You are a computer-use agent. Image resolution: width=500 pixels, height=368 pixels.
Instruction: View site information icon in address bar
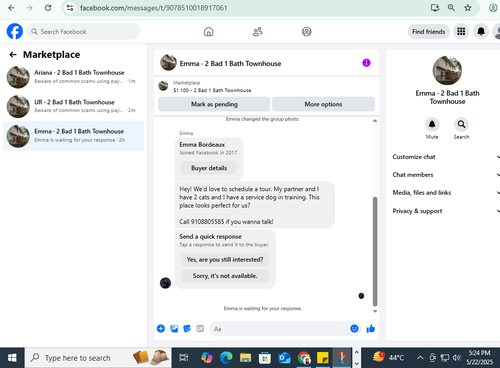[70, 8]
